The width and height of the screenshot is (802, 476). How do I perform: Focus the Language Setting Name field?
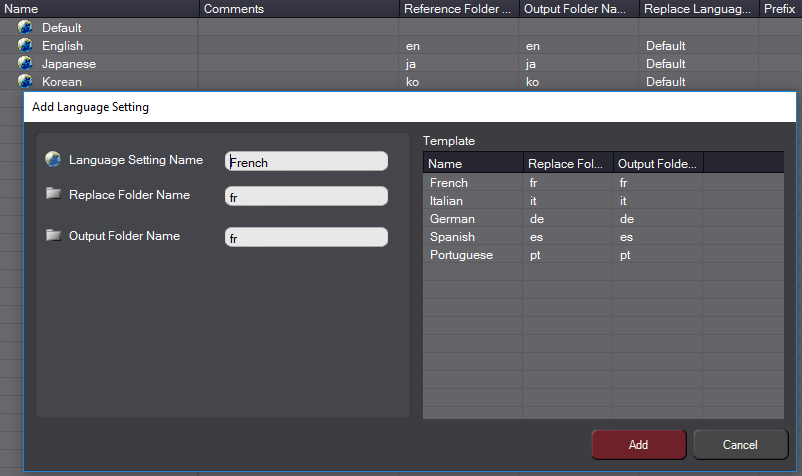tap(306, 162)
